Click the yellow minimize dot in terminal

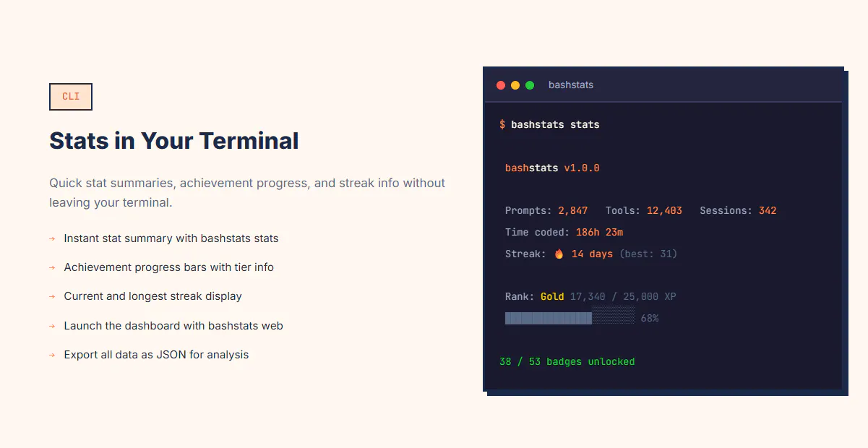pos(515,85)
